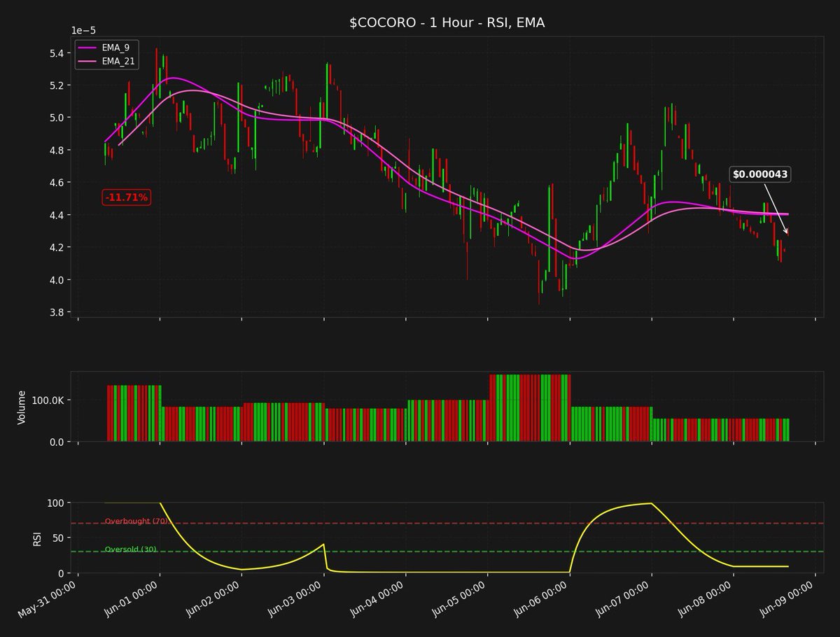Viewport: 840px width, 637px height.
Task: Click the 5.0 price axis tick
Action: [x=57, y=118]
